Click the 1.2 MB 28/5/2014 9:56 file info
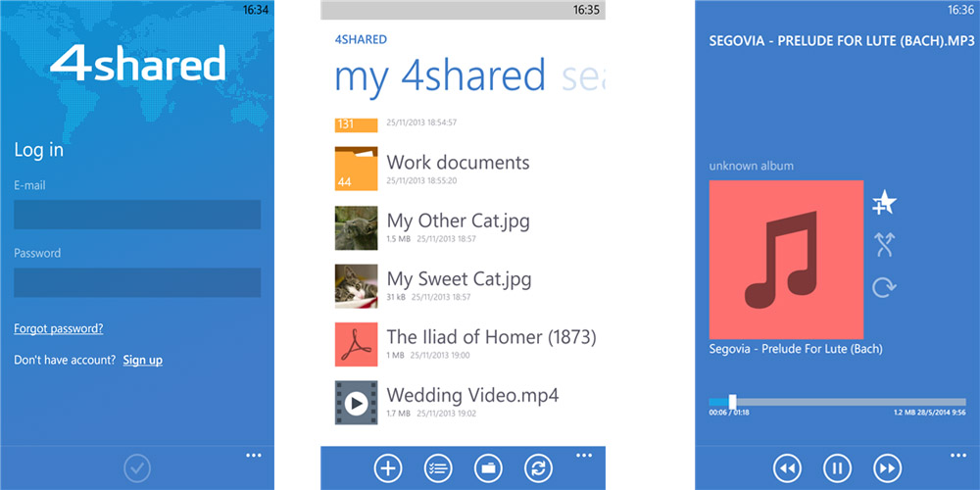This screenshot has height=490, width=980. [x=930, y=414]
